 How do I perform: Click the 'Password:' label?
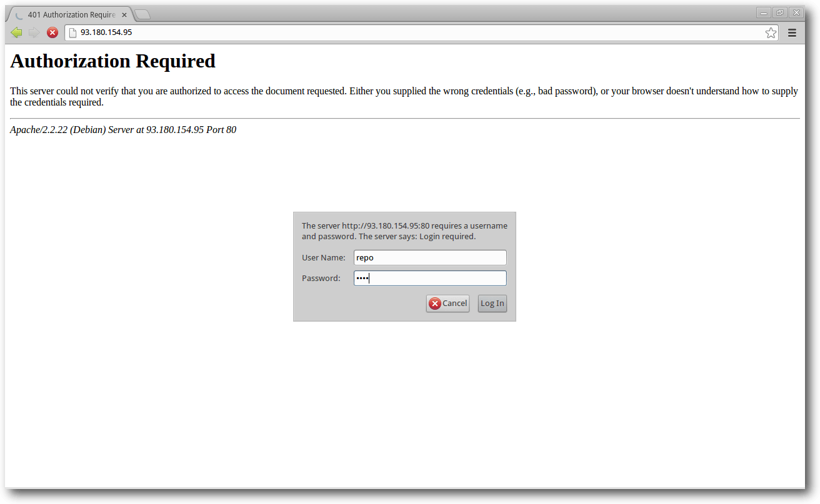[x=321, y=278]
